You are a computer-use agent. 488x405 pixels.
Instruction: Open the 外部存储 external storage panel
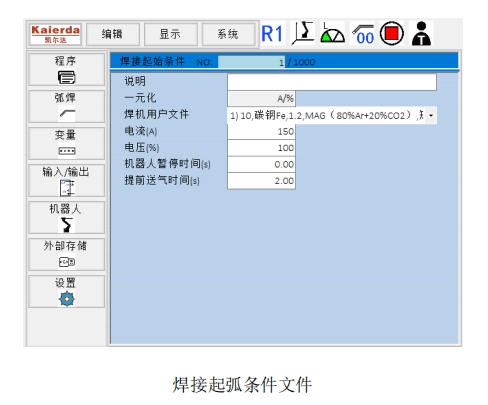click(x=66, y=254)
